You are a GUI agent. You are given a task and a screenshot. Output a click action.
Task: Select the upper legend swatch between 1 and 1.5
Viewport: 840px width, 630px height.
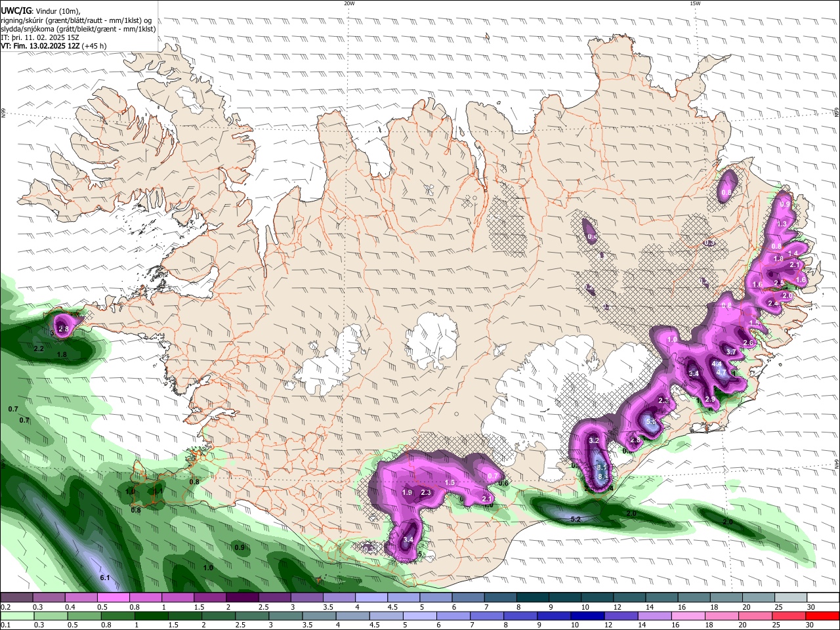177,598
